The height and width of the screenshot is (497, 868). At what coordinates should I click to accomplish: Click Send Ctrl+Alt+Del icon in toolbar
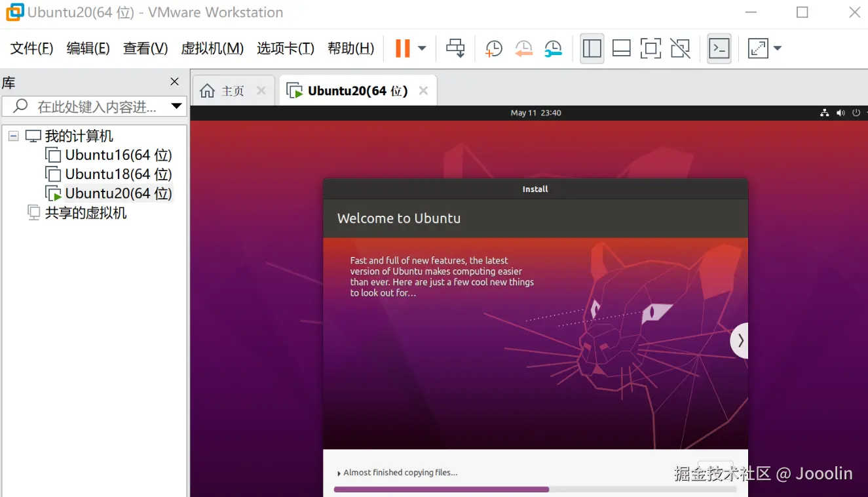[455, 48]
